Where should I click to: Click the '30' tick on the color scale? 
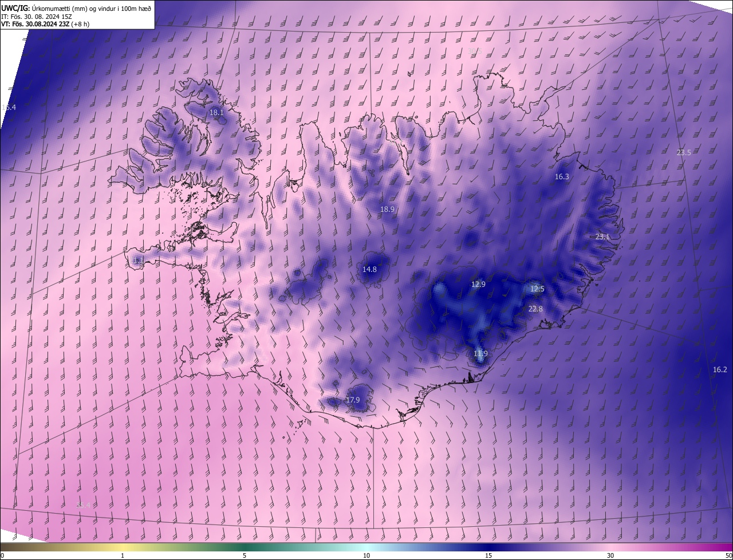(x=610, y=555)
